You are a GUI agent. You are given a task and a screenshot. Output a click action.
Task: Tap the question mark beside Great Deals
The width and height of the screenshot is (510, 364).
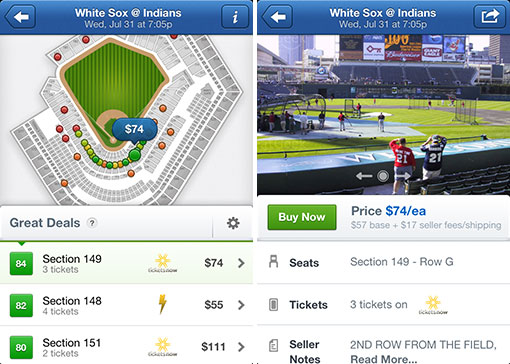[x=92, y=223]
